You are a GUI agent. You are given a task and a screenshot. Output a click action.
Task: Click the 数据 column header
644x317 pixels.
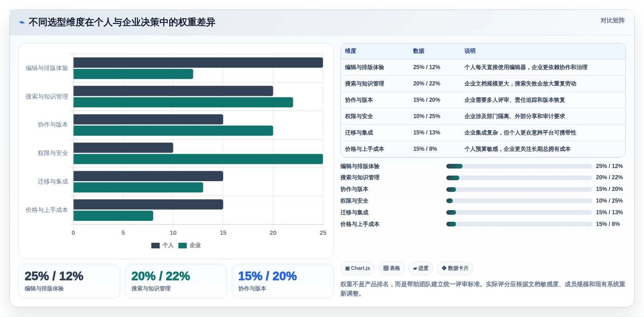pyautogui.click(x=419, y=51)
